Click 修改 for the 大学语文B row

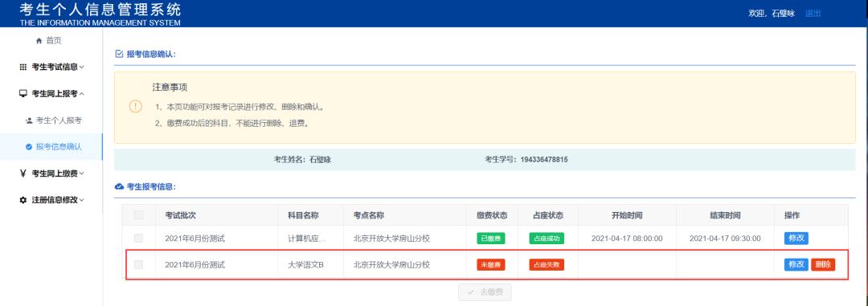796,264
